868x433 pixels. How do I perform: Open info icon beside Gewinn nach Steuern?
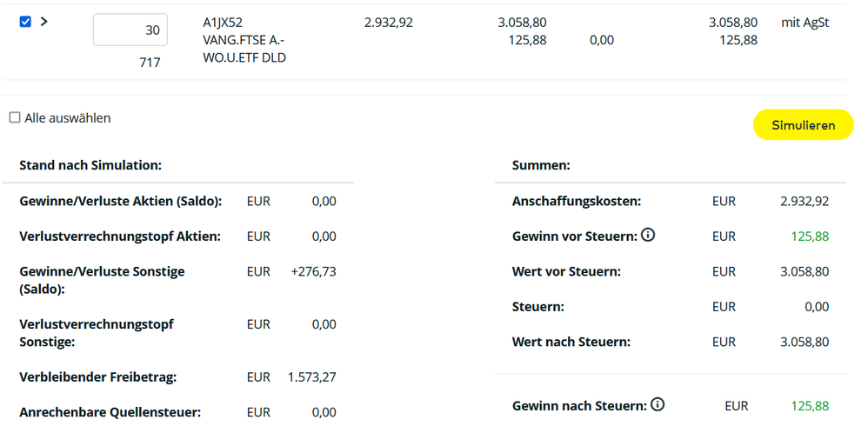click(x=658, y=404)
